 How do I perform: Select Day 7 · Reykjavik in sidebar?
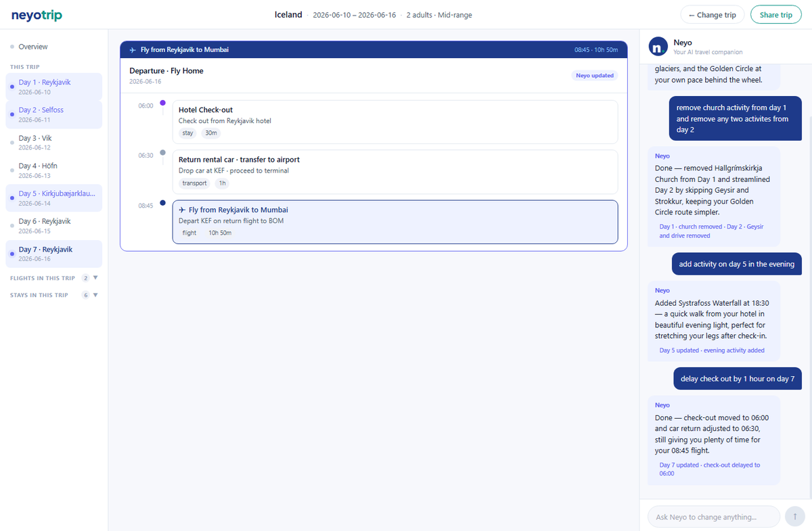[53, 254]
